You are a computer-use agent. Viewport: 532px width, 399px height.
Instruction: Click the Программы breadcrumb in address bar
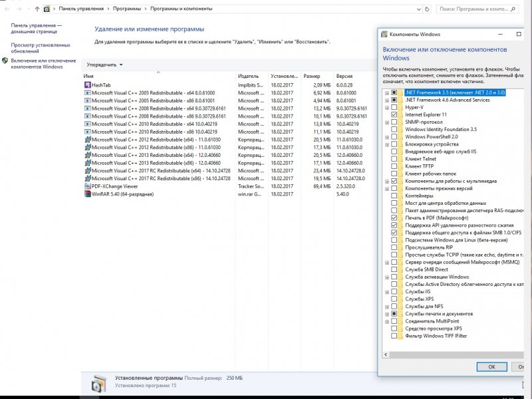127,9
